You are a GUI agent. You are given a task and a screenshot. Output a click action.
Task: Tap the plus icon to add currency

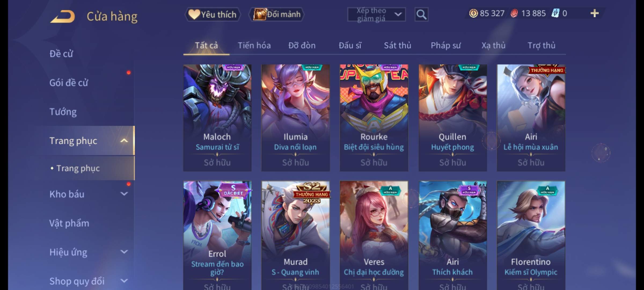[594, 13]
